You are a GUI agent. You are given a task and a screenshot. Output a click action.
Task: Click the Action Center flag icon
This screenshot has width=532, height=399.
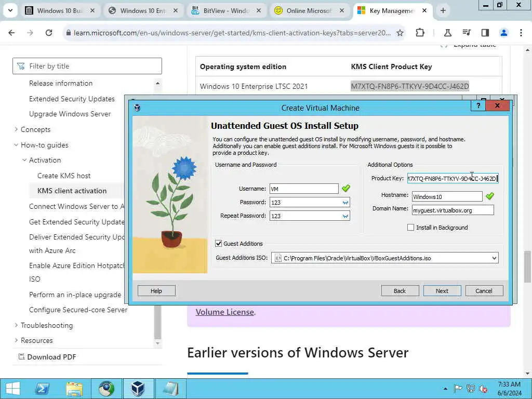tap(458, 389)
